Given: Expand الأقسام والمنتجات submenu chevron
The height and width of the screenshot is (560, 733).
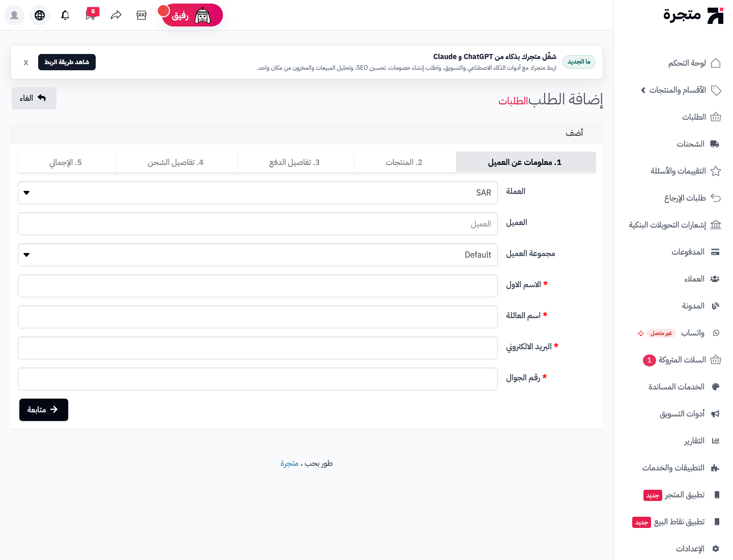Looking at the screenshot, I should 643,90.
